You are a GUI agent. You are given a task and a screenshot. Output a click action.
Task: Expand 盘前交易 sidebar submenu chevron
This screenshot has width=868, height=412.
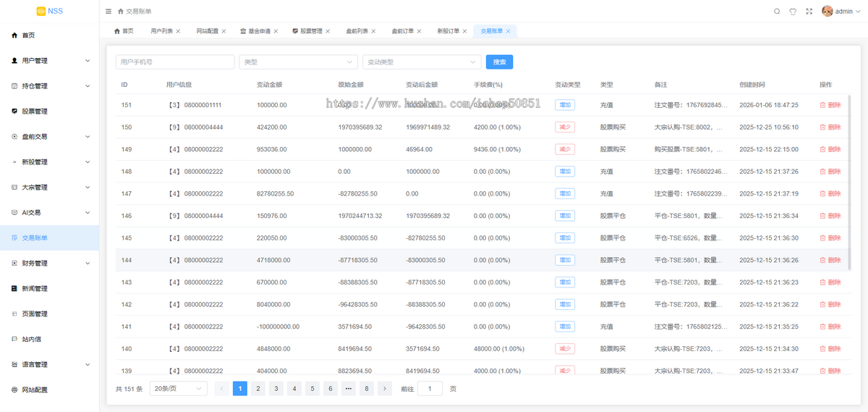coord(88,137)
